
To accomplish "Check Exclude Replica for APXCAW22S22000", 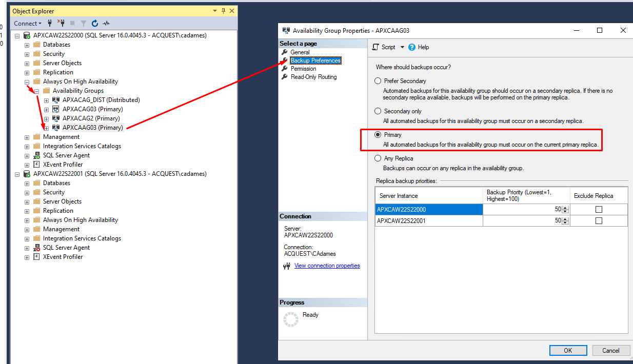I will click(x=599, y=210).
